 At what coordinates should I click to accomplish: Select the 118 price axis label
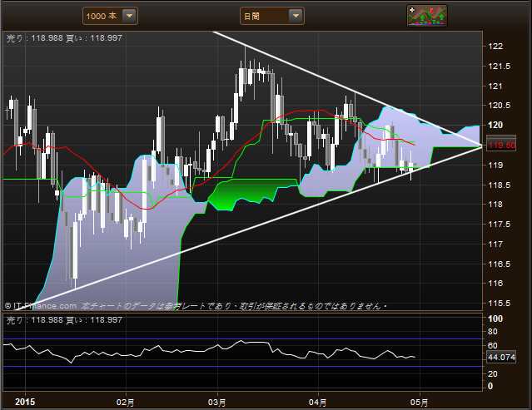(x=495, y=205)
